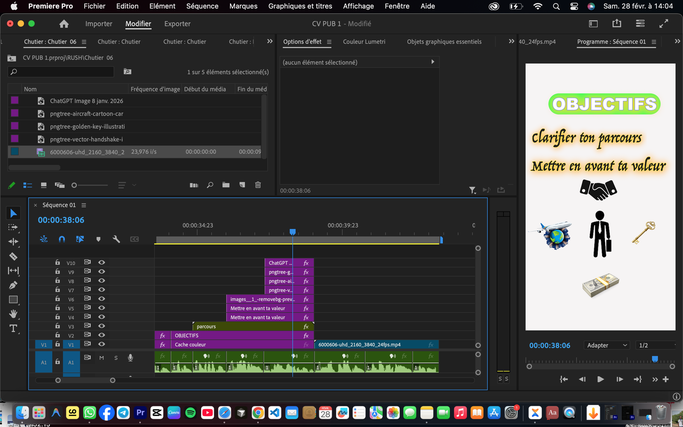Toggle lock on track V2
The image size is (683, 427).
[x=58, y=335]
